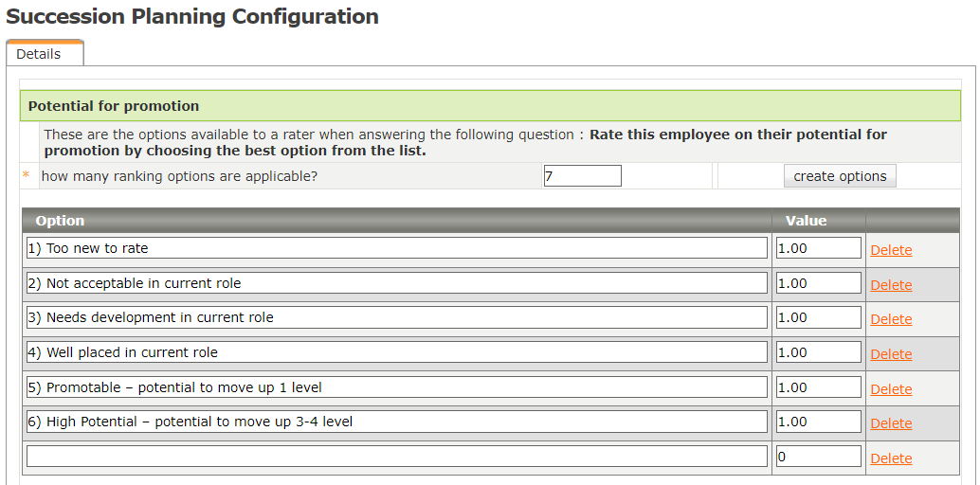Delete 'Needs development in current role' option
980x485 pixels.
(891, 319)
